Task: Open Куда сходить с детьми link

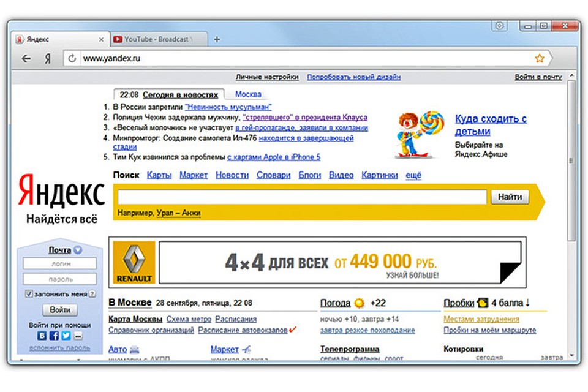Action: (491, 125)
